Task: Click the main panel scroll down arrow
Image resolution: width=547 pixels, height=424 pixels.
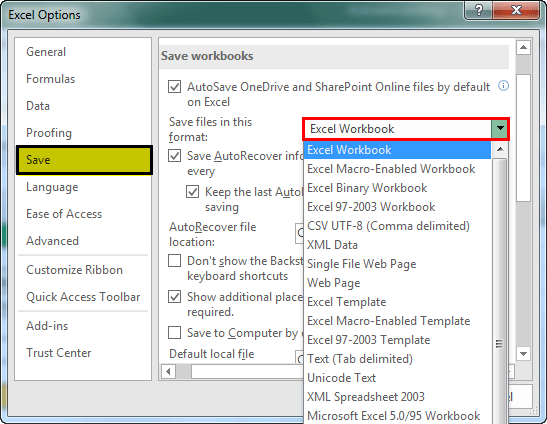Action: [523, 354]
